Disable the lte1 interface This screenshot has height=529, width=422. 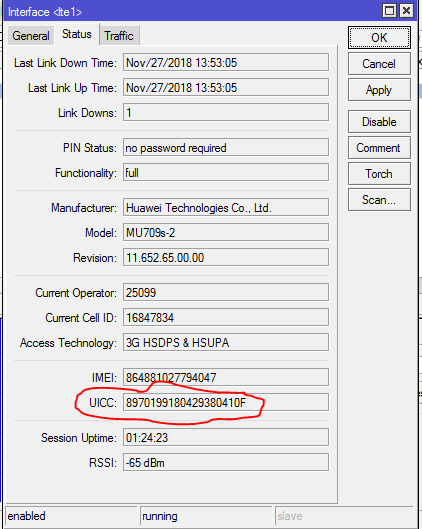379,121
